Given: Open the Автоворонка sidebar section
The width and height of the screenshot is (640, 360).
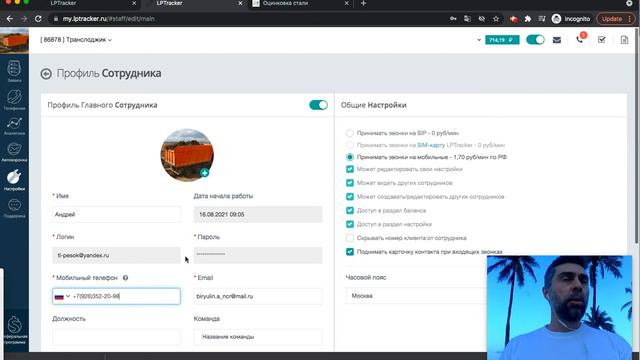Looking at the screenshot, I should (x=14, y=152).
